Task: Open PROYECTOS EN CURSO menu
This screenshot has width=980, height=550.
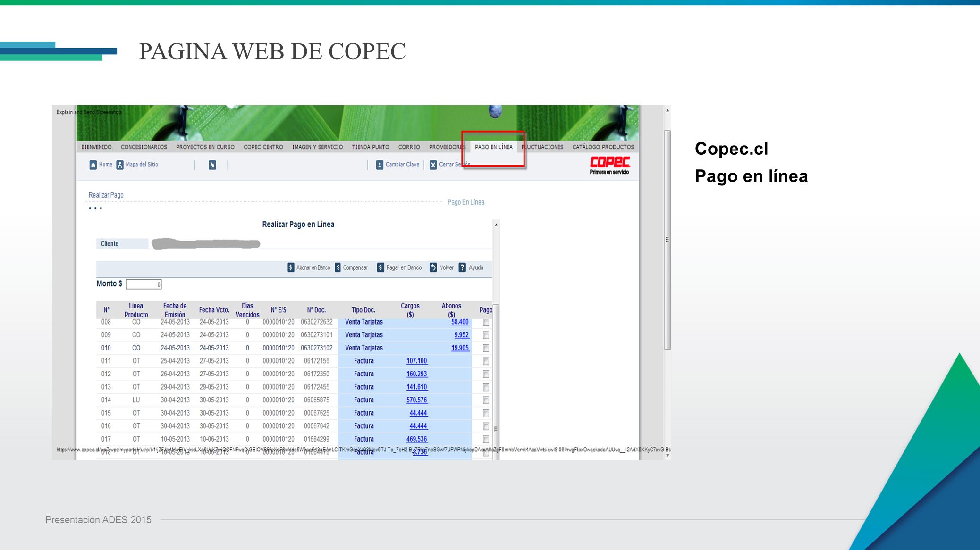Action: coord(205,147)
